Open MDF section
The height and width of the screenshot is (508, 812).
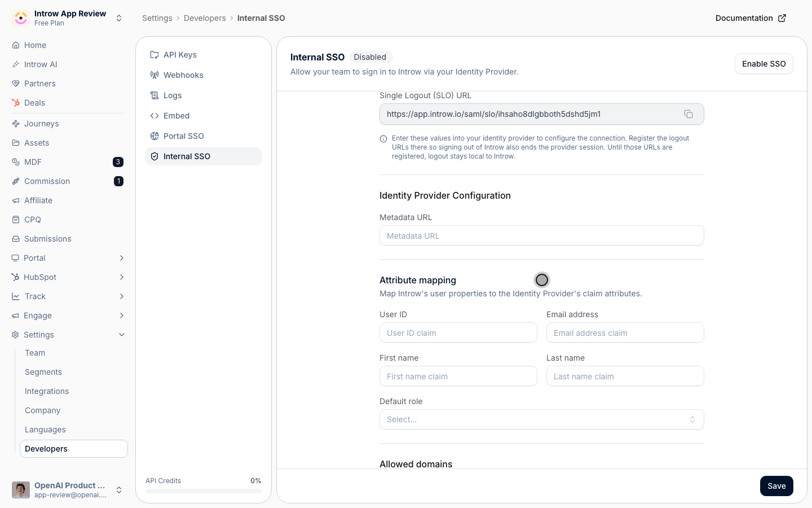[68, 162]
